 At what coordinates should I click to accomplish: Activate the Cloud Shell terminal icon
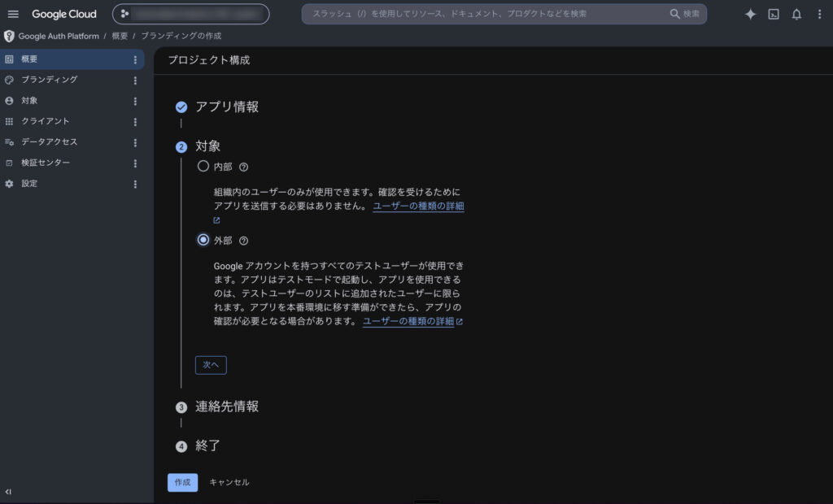tap(774, 15)
